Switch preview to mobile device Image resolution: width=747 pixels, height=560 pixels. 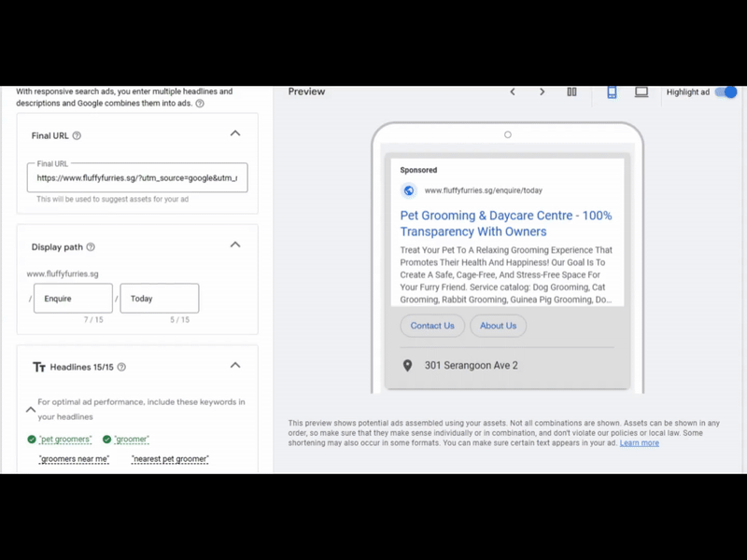[x=612, y=91]
